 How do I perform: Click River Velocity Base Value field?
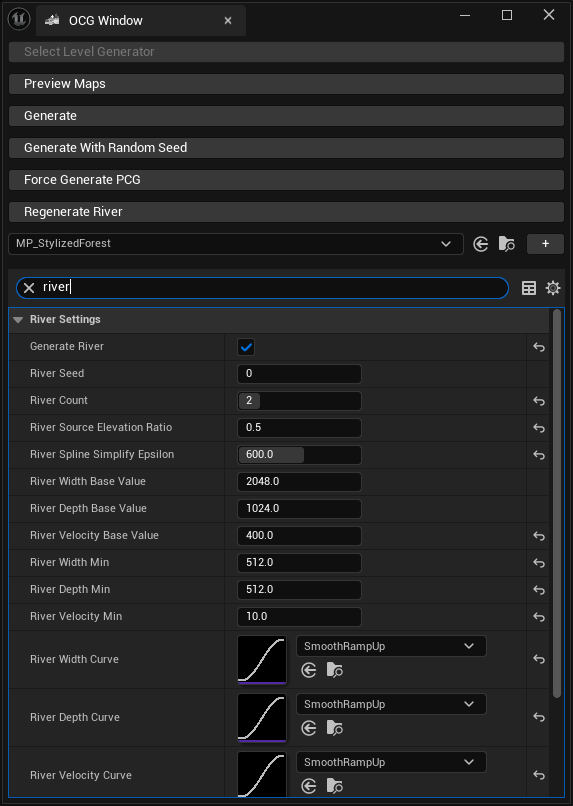click(299, 536)
